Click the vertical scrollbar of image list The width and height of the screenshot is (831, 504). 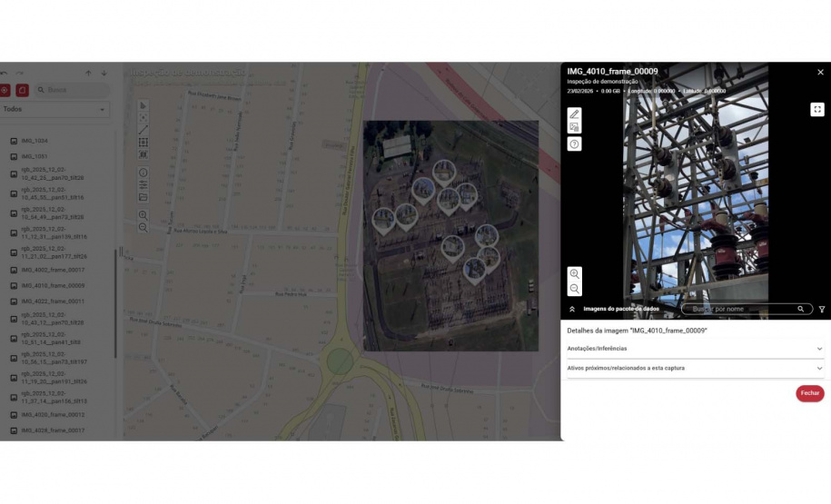pos(115,300)
